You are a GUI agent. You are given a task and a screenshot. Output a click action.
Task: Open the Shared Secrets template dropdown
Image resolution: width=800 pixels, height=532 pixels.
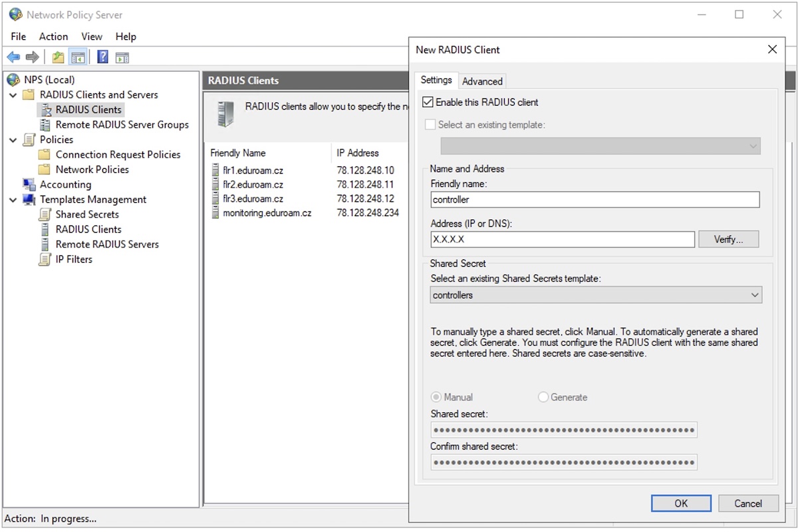click(x=596, y=295)
